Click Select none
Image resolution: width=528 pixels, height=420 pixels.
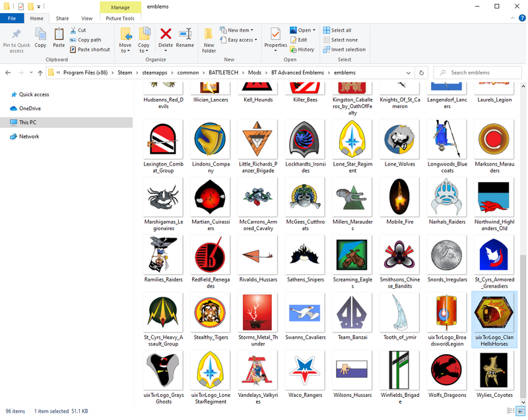coord(340,40)
